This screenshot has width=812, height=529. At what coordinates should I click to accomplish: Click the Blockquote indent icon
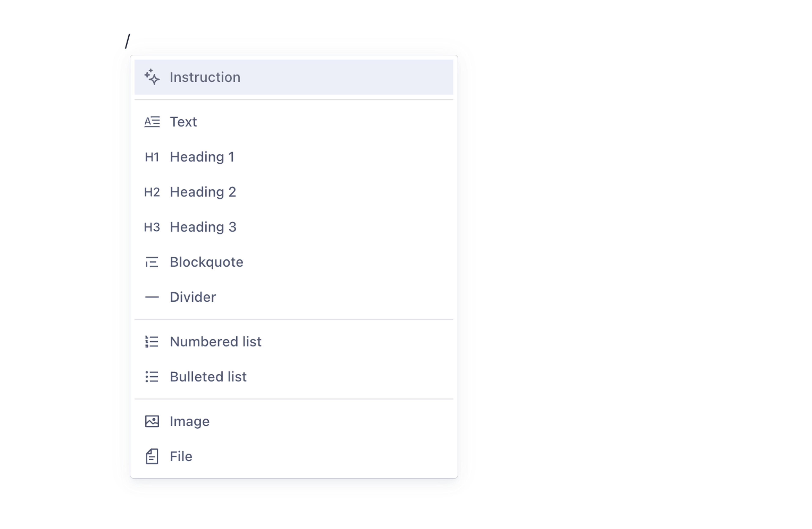click(x=152, y=262)
